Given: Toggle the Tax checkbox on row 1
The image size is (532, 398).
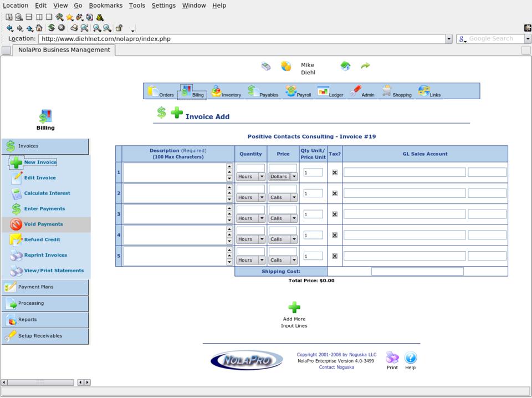Looking at the screenshot, I should pyautogui.click(x=334, y=172).
